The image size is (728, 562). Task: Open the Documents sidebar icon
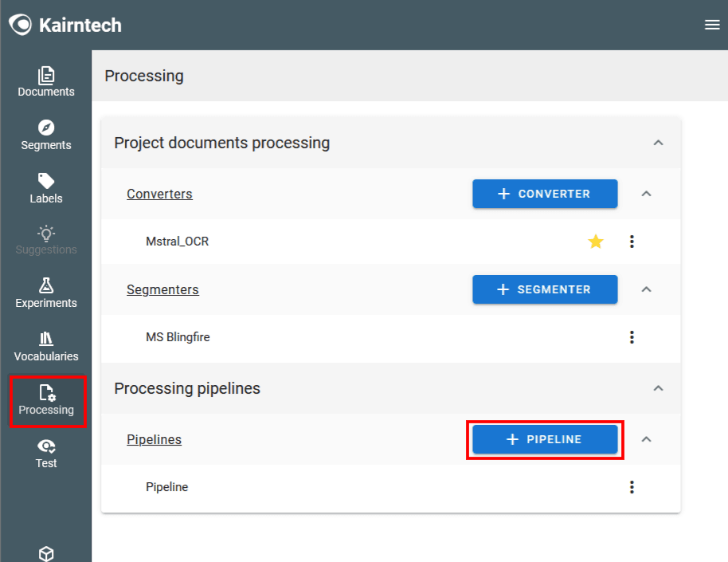46,76
